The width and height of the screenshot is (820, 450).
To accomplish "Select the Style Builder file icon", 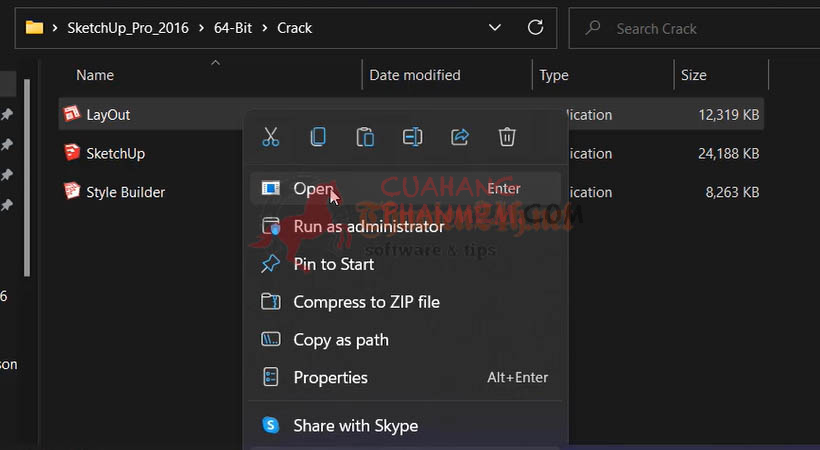I will (71, 192).
